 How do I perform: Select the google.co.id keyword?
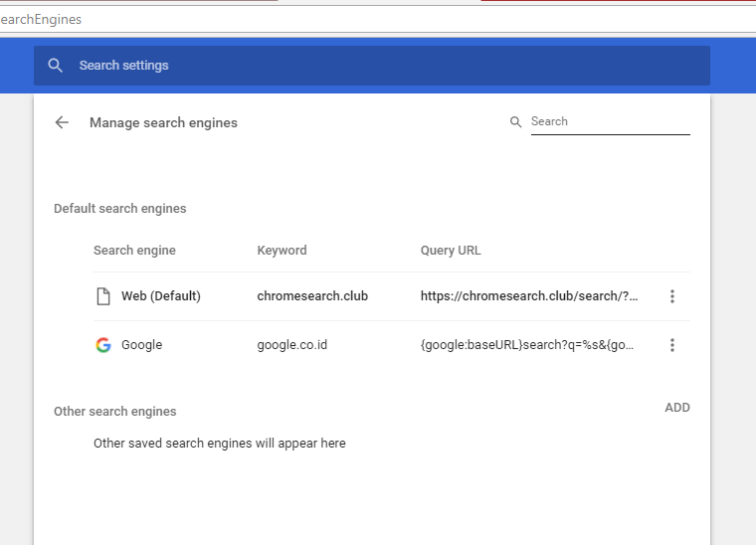pyautogui.click(x=292, y=345)
